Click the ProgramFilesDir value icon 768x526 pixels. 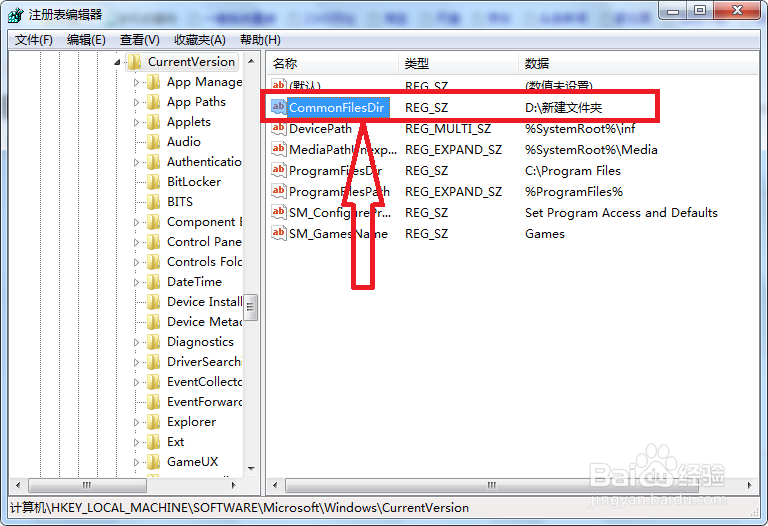point(279,170)
